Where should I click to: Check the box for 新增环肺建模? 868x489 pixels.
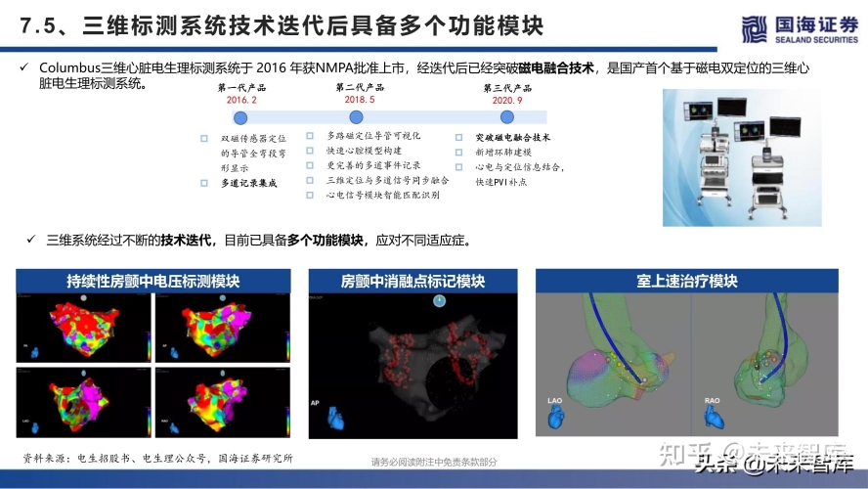click(x=458, y=153)
